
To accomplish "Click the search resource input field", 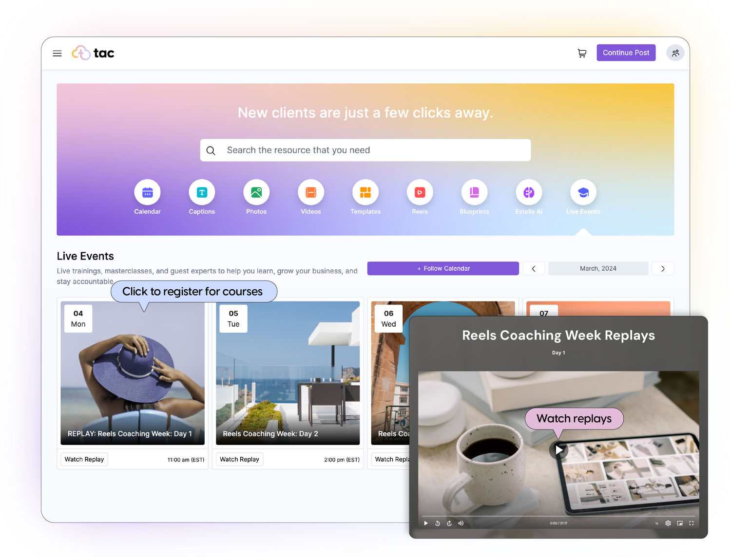I will pos(365,150).
